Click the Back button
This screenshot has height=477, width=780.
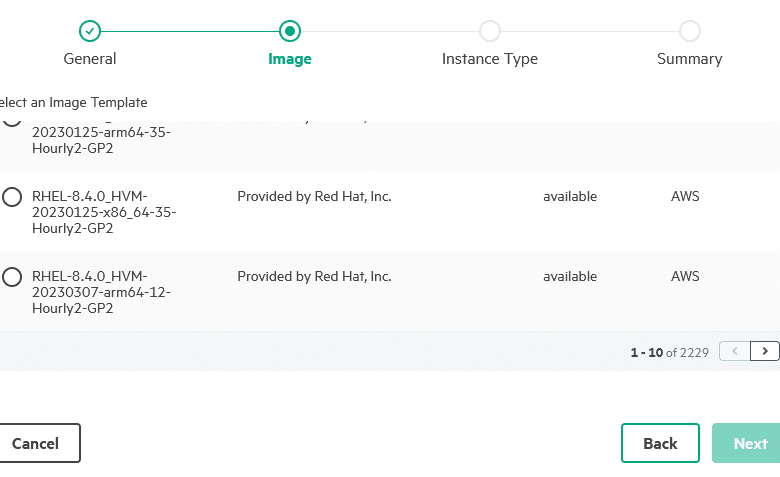tap(660, 443)
